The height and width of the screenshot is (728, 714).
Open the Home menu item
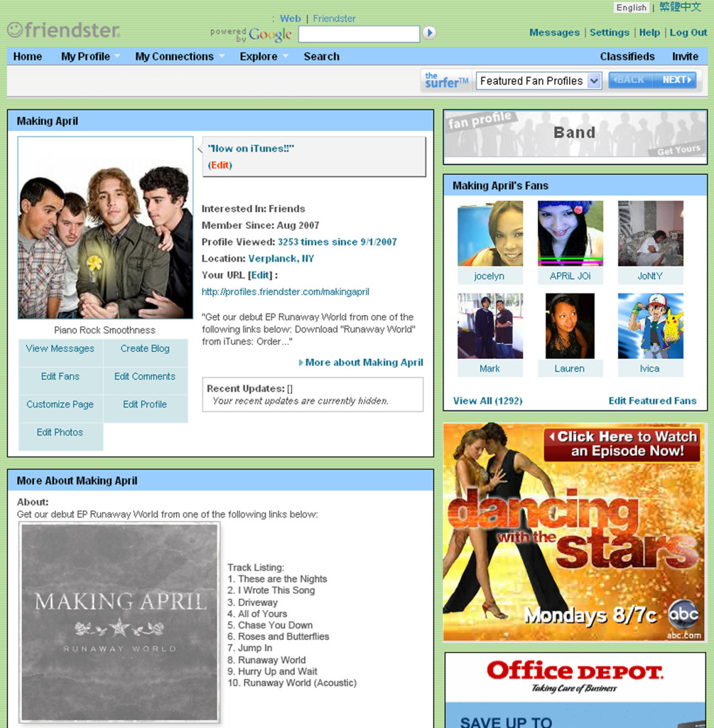tap(28, 57)
